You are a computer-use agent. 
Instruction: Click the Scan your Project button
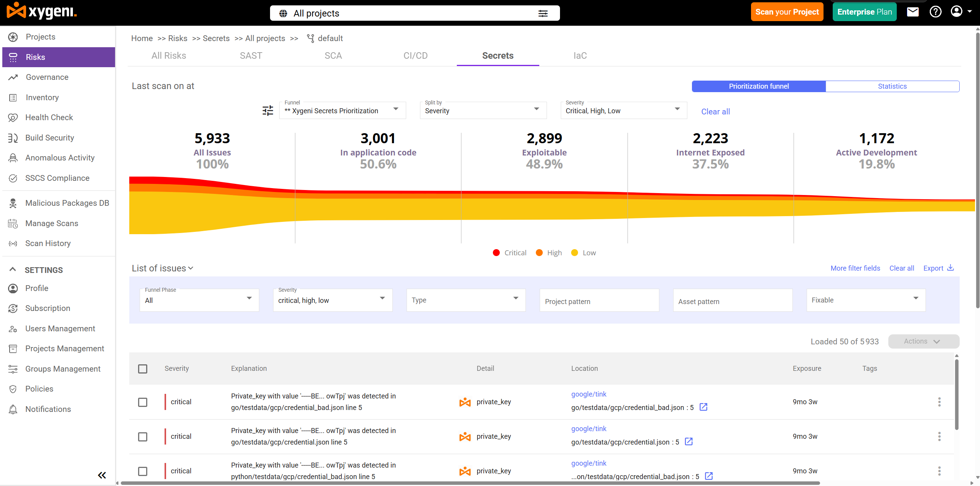(787, 12)
